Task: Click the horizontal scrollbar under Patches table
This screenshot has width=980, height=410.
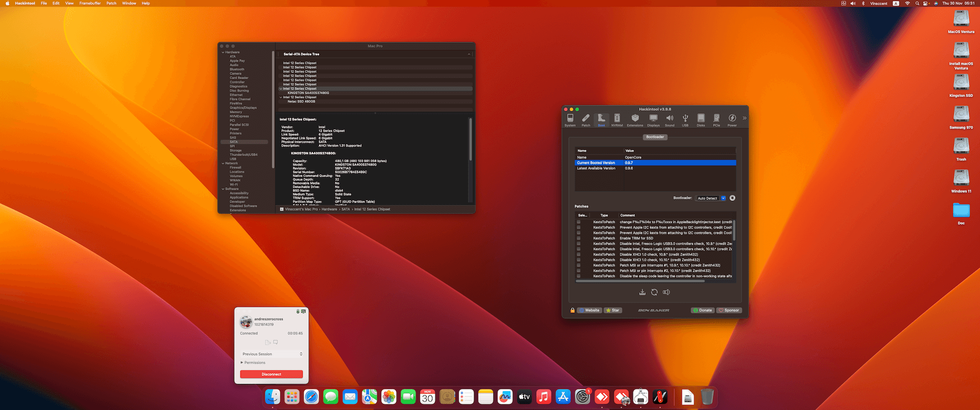Action: (x=640, y=281)
